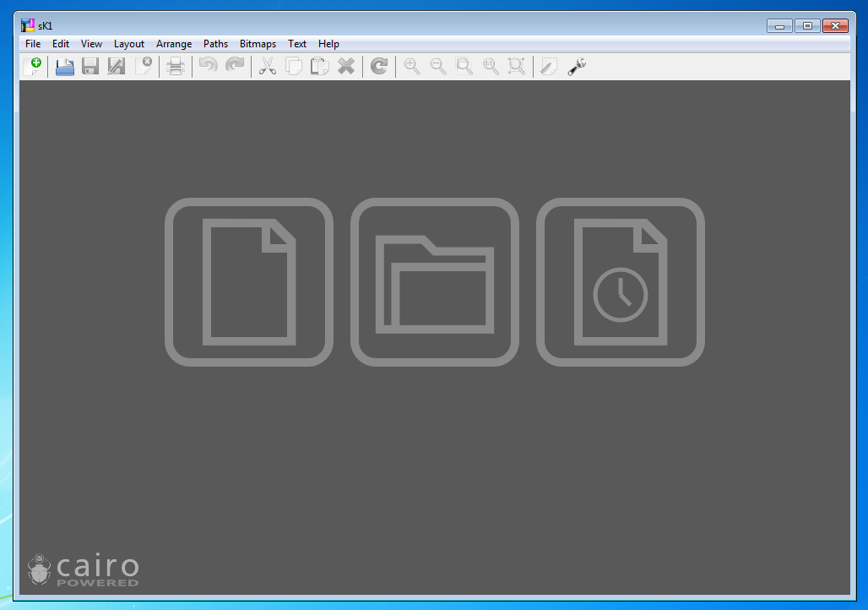
Task: Click the New document toolbar icon
Action: tap(33, 67)
